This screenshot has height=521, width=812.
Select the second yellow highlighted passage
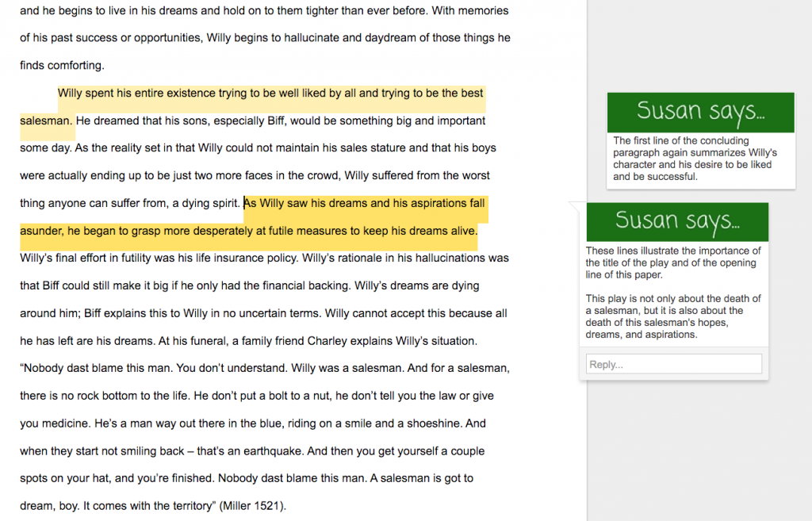point(365,202)
